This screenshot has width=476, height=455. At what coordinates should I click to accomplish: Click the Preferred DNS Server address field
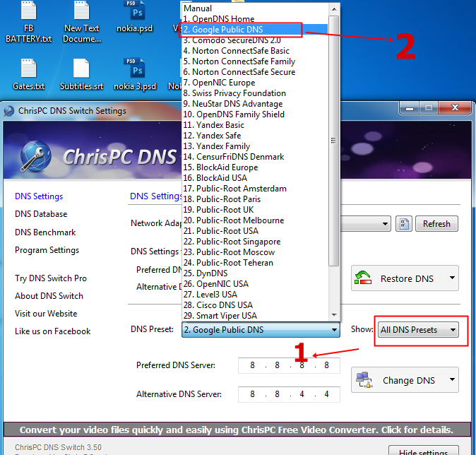coord(289,365)
